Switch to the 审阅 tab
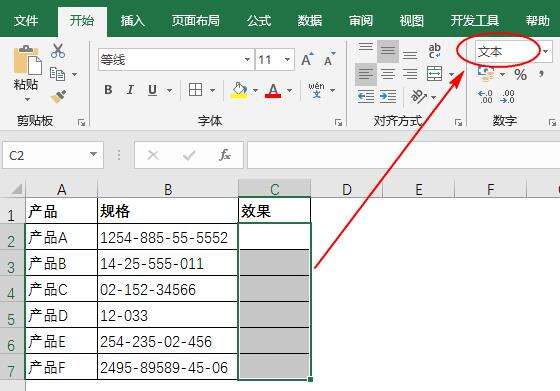The height and width of the screenshot is (391, 560). pyautogui.click(x=361, y=21)
